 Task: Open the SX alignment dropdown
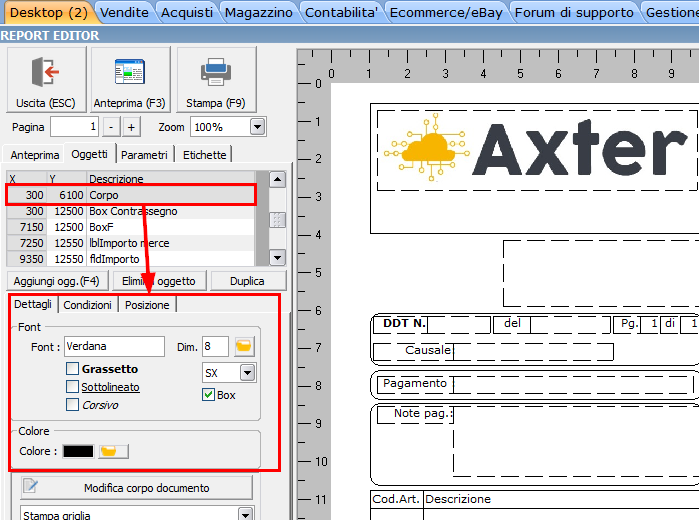pos(247,373)
